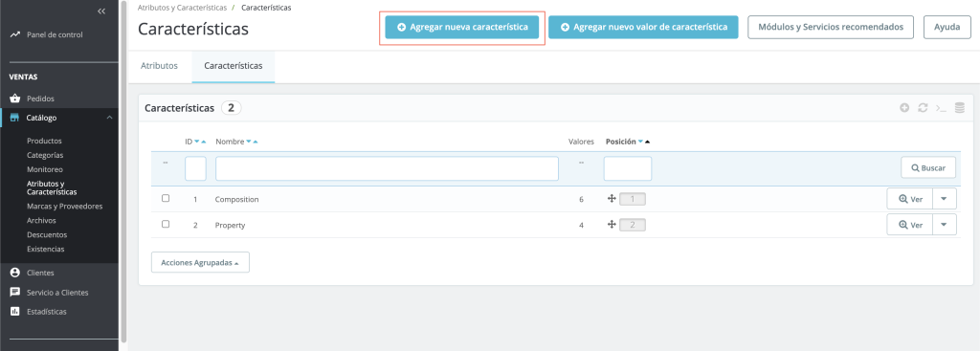Click Atributos y Características breadcrumb link
980x351 pixels.
182,8
